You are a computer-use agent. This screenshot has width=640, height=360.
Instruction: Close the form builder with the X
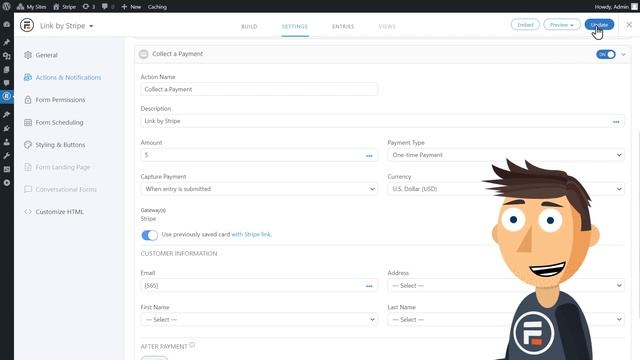click(x=629, y=25)
